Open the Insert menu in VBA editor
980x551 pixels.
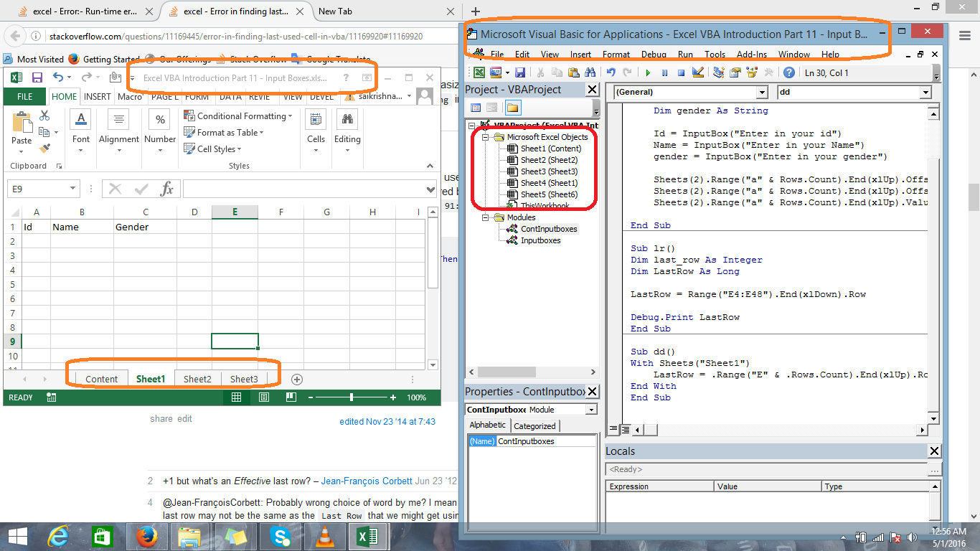coord(580,55)
